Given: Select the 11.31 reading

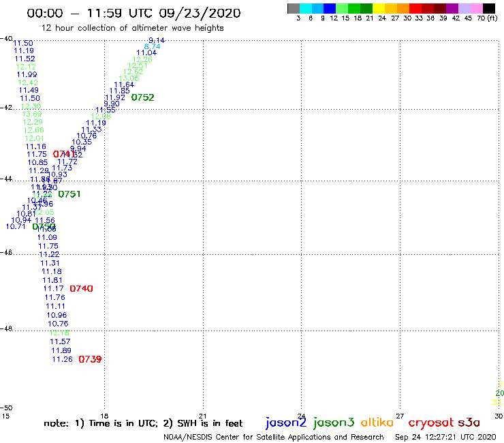Looking at the screenshot, I should click(50, 263).
